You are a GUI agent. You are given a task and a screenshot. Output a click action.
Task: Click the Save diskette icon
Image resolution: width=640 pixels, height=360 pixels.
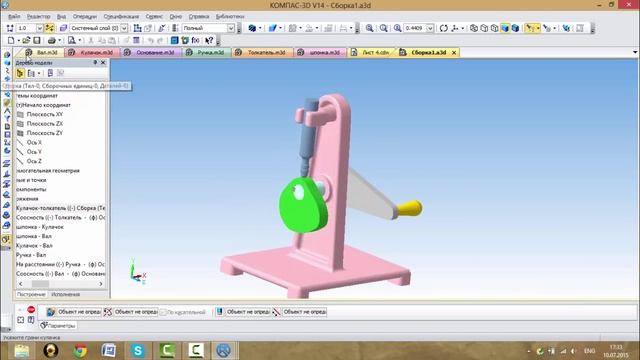click(37, 40)
